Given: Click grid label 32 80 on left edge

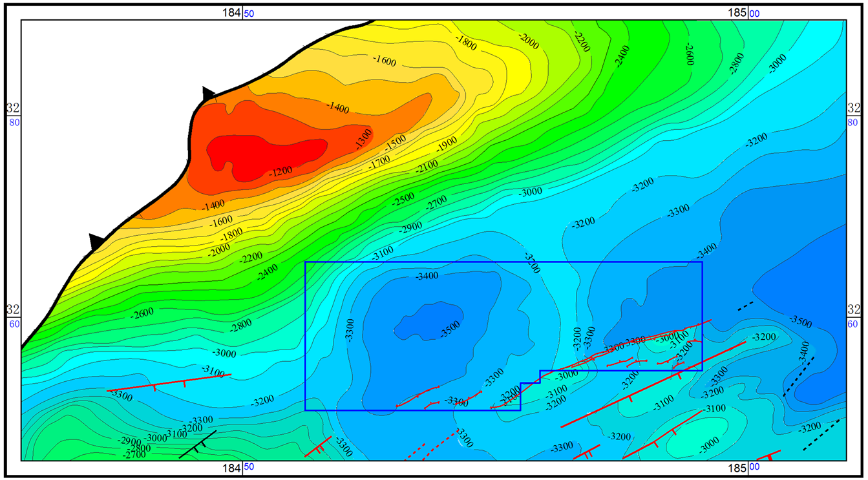Looking at the screenshot, I should 12,114.
